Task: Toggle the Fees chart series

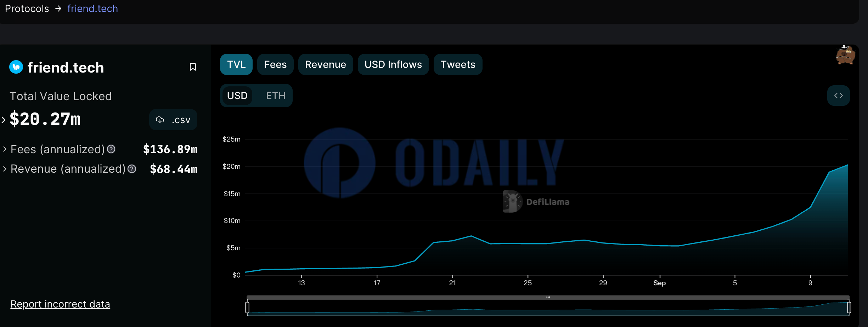Action: point(275,64)
